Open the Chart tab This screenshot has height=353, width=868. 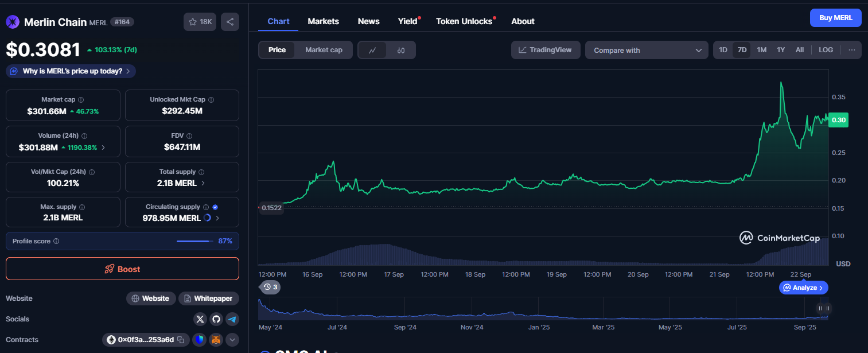click(278, 21)
